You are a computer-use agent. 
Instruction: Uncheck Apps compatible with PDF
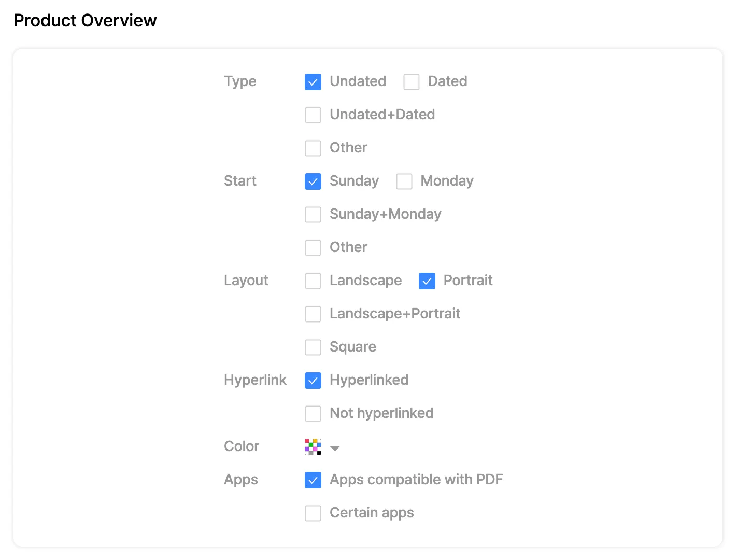pos(313,480)
